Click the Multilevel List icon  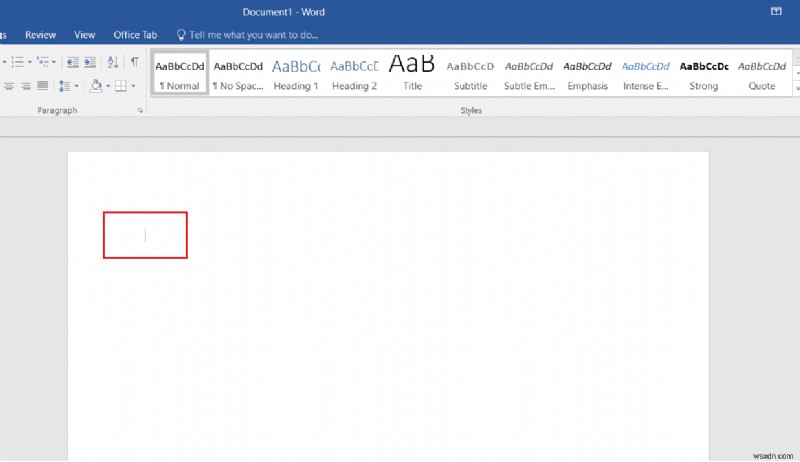coord(43,62)
